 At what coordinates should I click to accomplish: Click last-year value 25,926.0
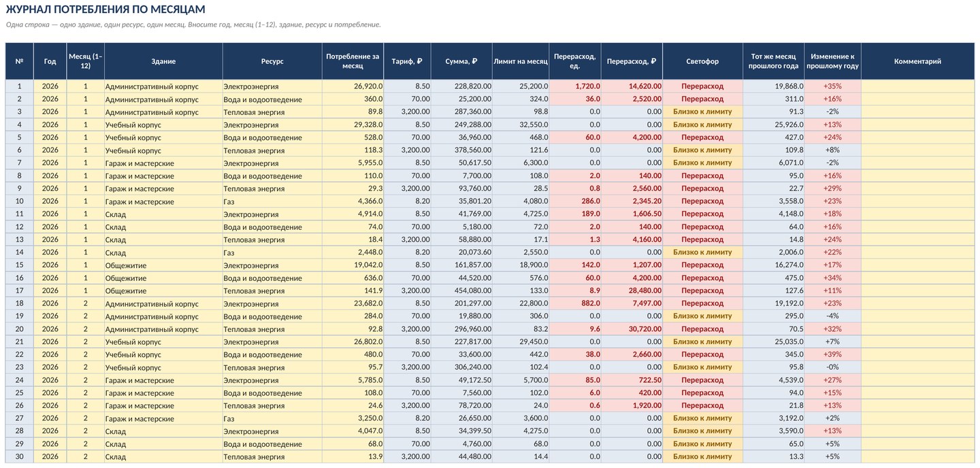(x=773, y=124)
